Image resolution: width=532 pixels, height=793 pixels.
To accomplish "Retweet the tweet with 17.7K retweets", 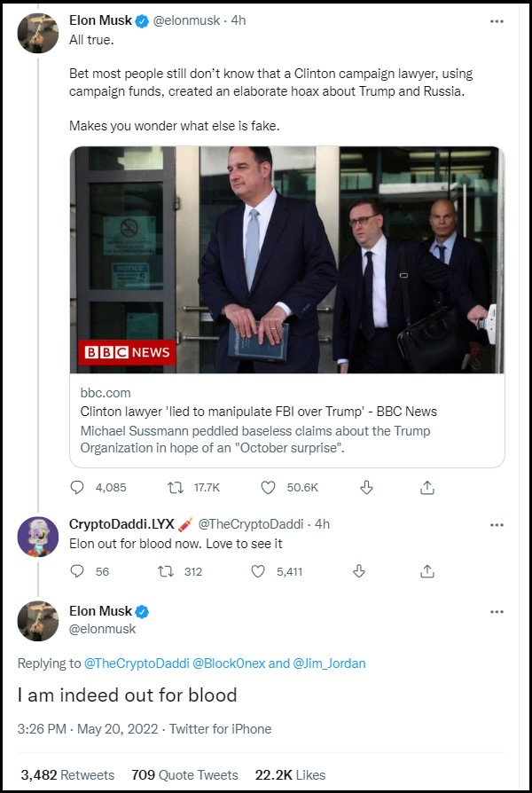I will tap(176, 488).
